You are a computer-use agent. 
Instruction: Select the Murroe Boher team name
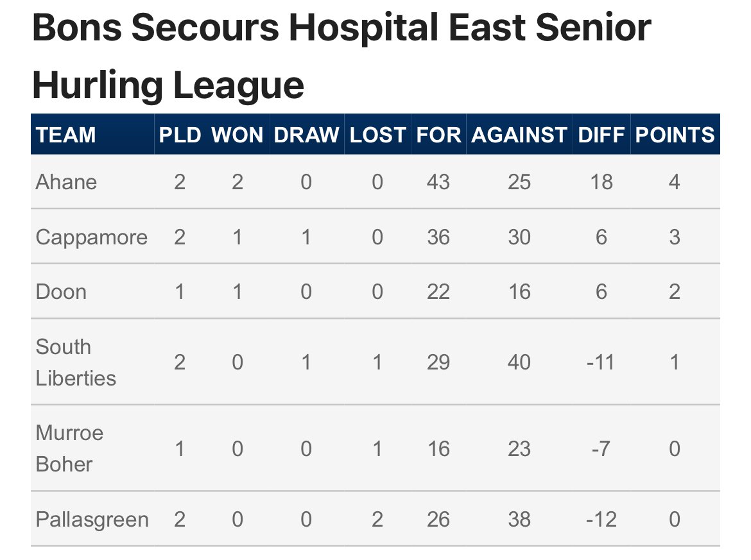tap(69, 448)
